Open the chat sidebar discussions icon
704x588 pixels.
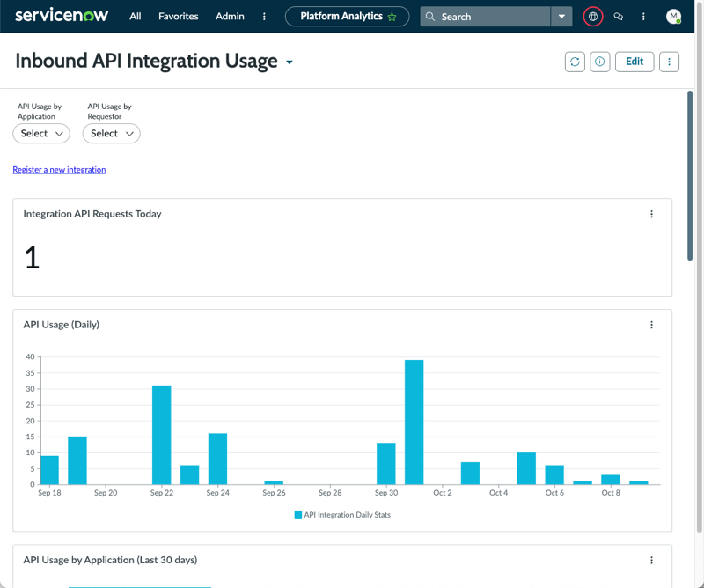(619, 17)
